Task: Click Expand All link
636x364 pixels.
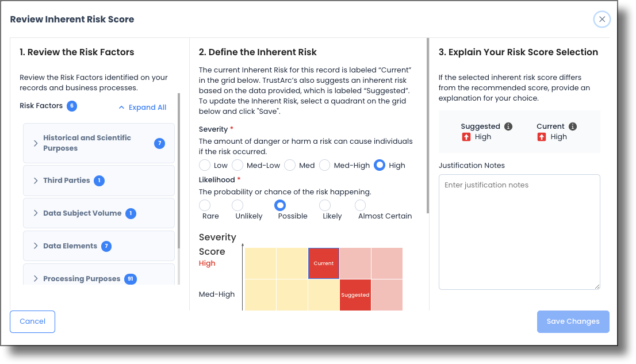Action: click(143, 108)
